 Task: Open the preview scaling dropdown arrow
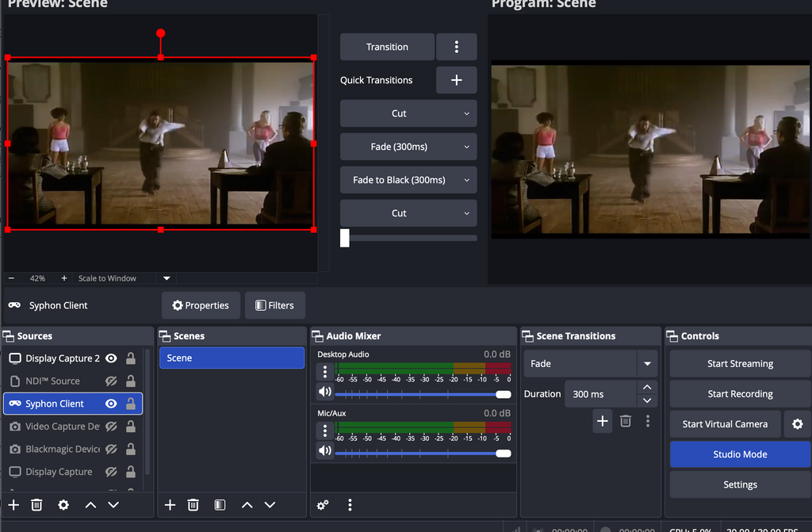coord(167,278)
